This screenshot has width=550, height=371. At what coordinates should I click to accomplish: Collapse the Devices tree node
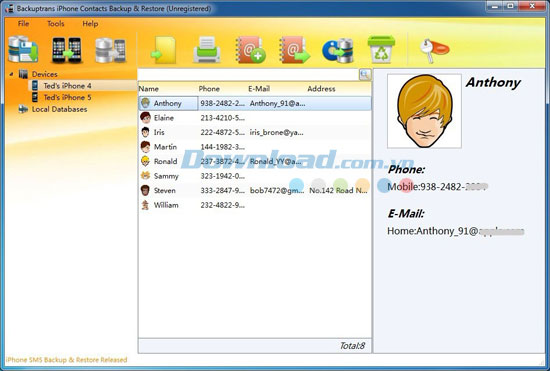click(12, 74)
